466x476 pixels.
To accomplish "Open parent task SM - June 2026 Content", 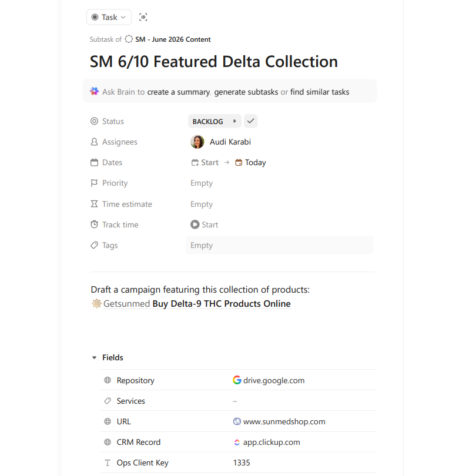I will point(173,39).
